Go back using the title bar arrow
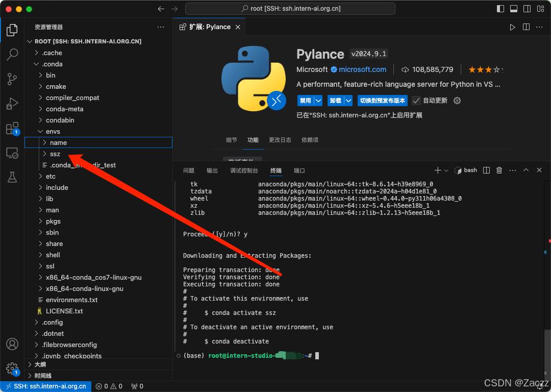Viewport: 551px width, 392px height. point(161,9)
